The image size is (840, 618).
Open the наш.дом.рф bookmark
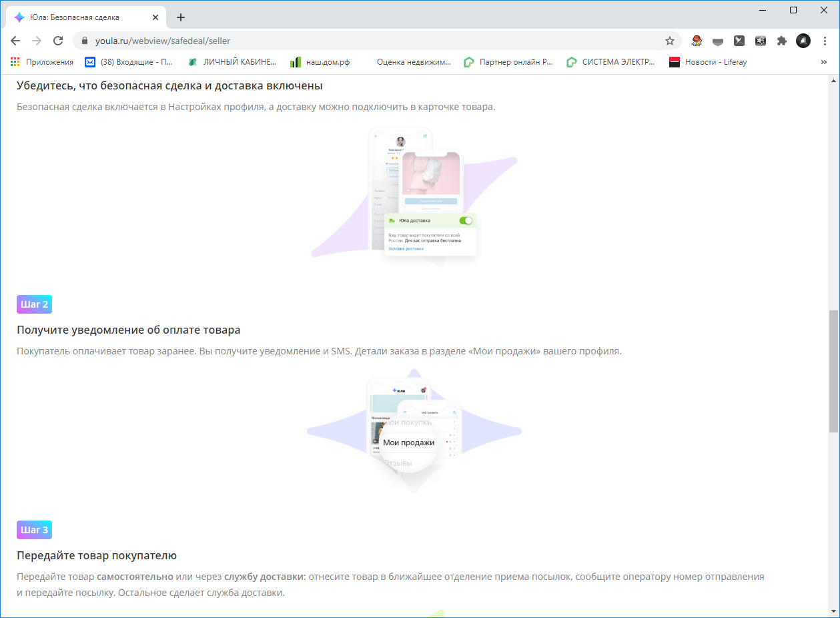320,62
